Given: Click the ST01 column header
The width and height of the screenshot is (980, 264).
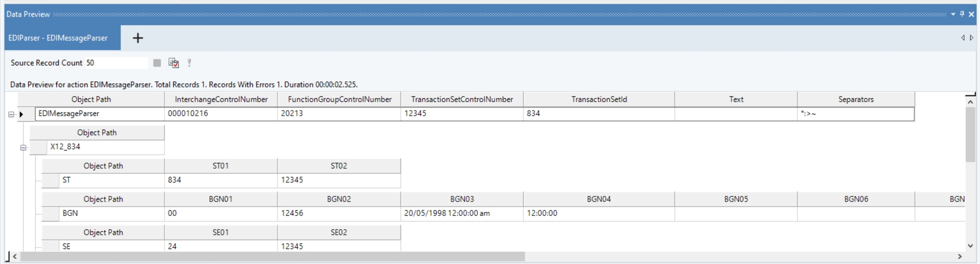Looking at the screenshot, I should click(221, 166).
